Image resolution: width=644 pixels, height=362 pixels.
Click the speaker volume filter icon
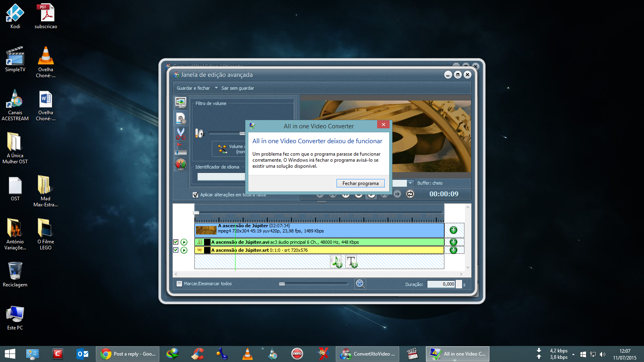point(200,133)
